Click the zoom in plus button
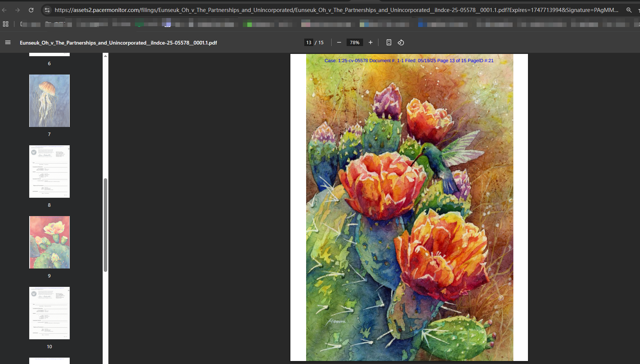Image resolution: width=640 pixels, height=364 pixels. pos(371,43)
